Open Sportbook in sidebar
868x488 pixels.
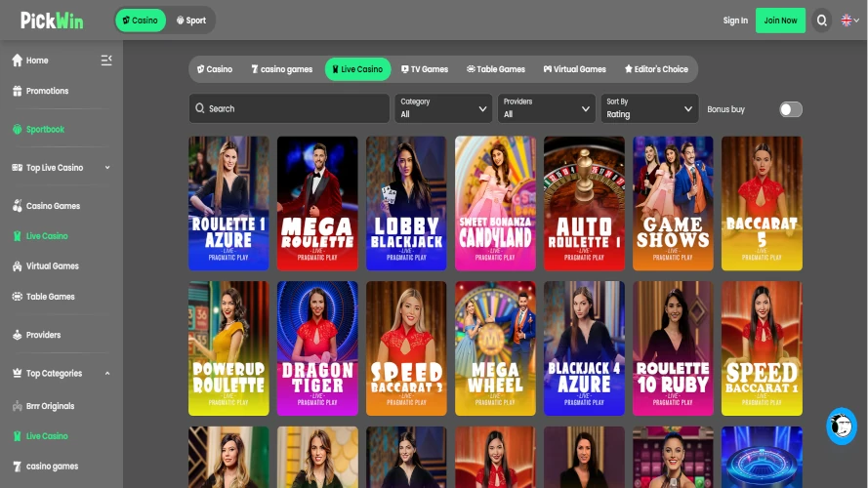[38, 130]
